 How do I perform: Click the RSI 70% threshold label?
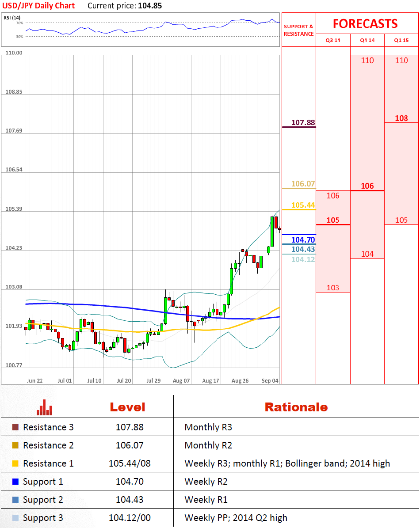click(x=19, y=23)
